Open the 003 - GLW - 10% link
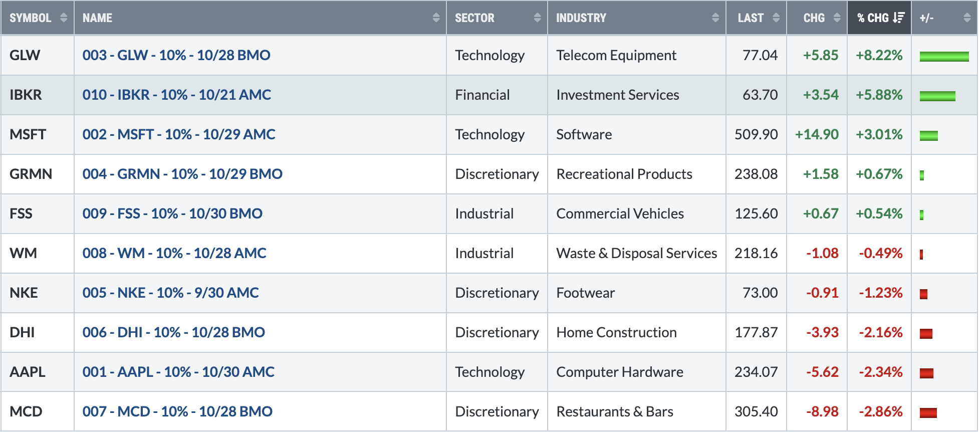Viewport: 980px width, 432px height. tap(176, 55)
